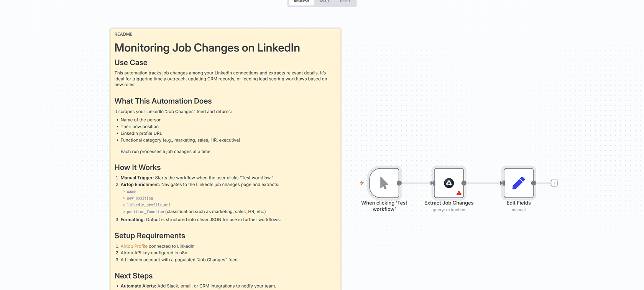
Task: Click the orange lightning bolt trigger indicator
Action: [361, 183]
